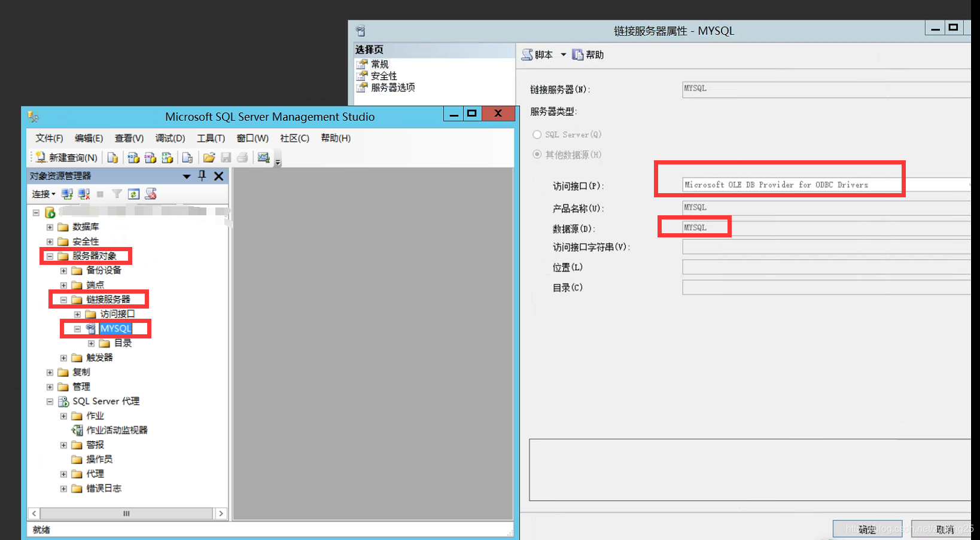Click the Open File folder icon
This screenshot has height=540, width=980.
[x=209, y=157]
